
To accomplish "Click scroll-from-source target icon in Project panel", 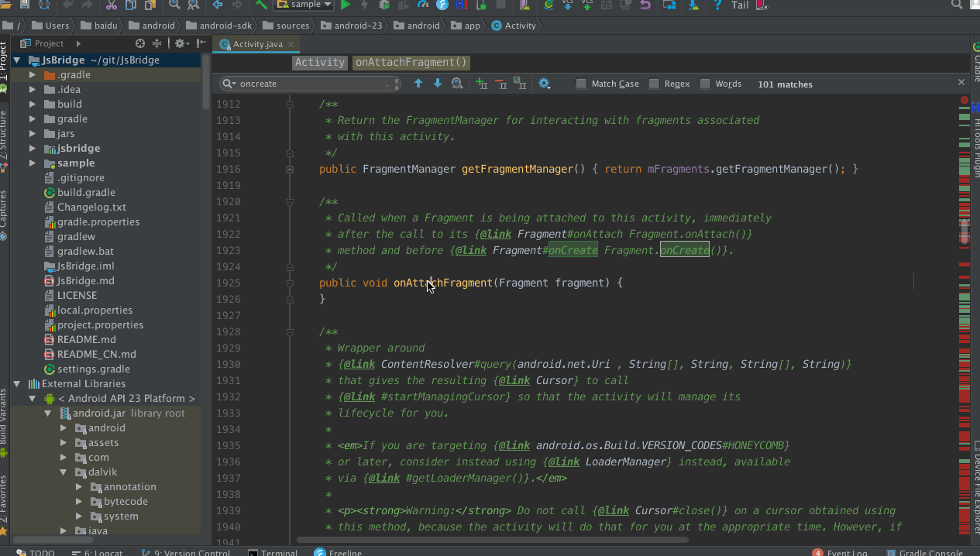I will (x=140, y=43).
